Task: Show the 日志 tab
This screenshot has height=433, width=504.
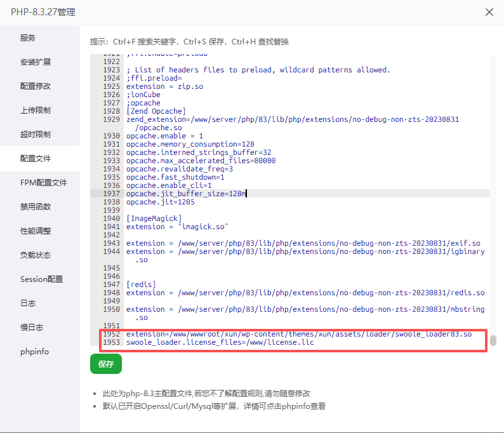Action: 28,303
